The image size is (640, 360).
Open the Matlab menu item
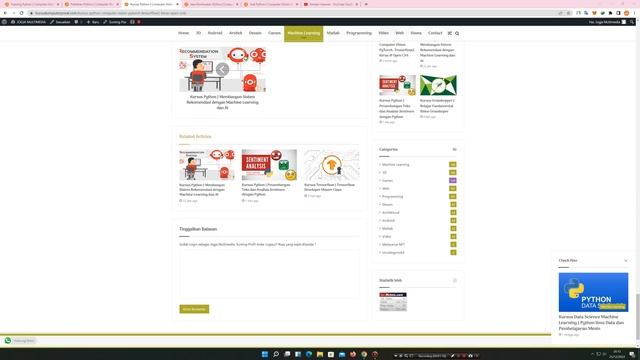[x=333, y=33]
